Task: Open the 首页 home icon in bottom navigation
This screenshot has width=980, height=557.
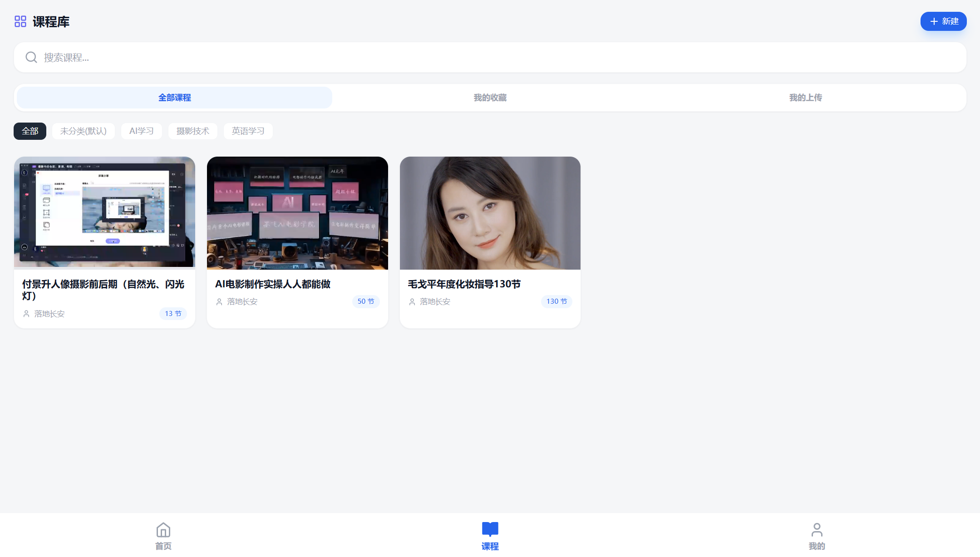Action: (163, 529)
